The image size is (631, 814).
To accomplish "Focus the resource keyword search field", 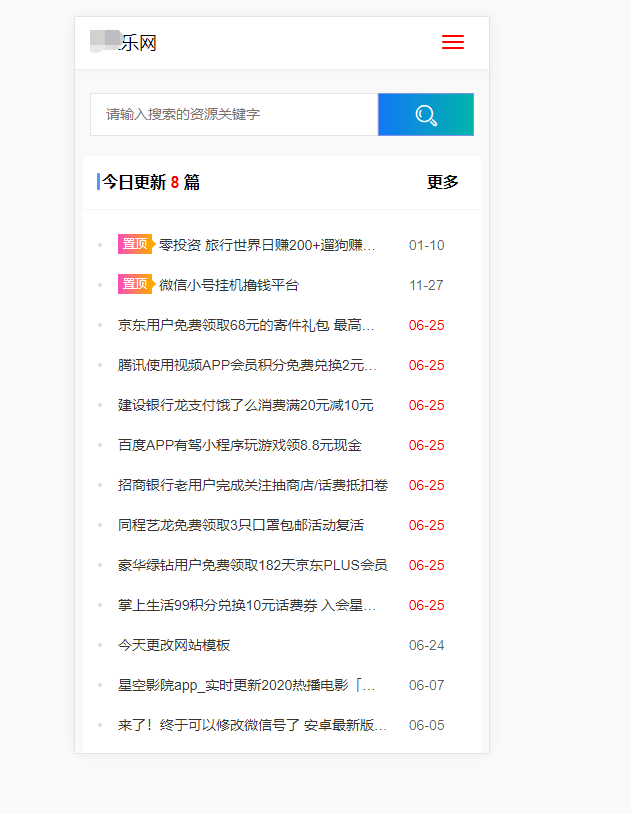I will tap(234, 114).
